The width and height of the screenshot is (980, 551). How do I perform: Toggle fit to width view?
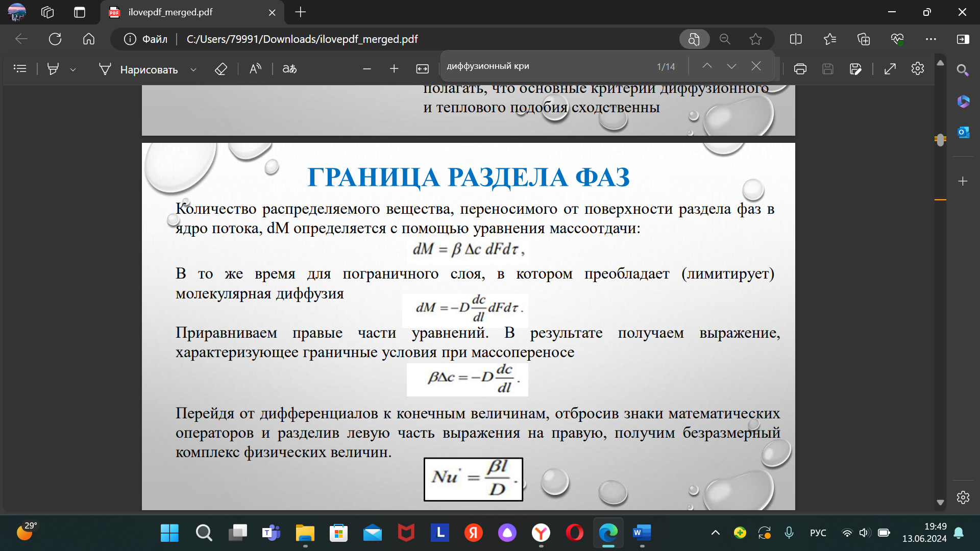423,69
